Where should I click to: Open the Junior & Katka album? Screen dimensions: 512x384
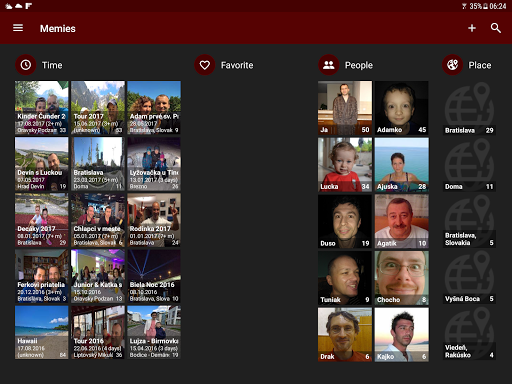click(x=98, y=276)
